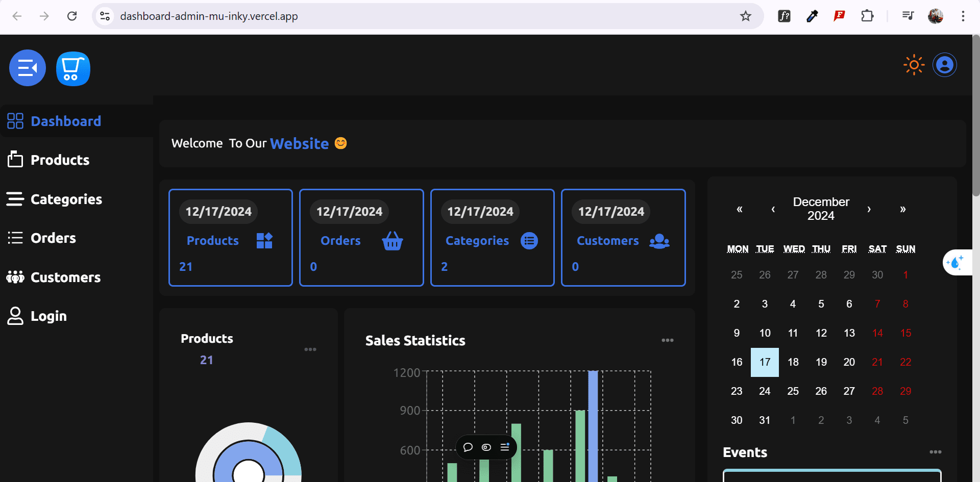Image resolution: width=980 pixels, height=482 pixels.
Task: Go to previous month in calendar
Action: click(773, 209)
